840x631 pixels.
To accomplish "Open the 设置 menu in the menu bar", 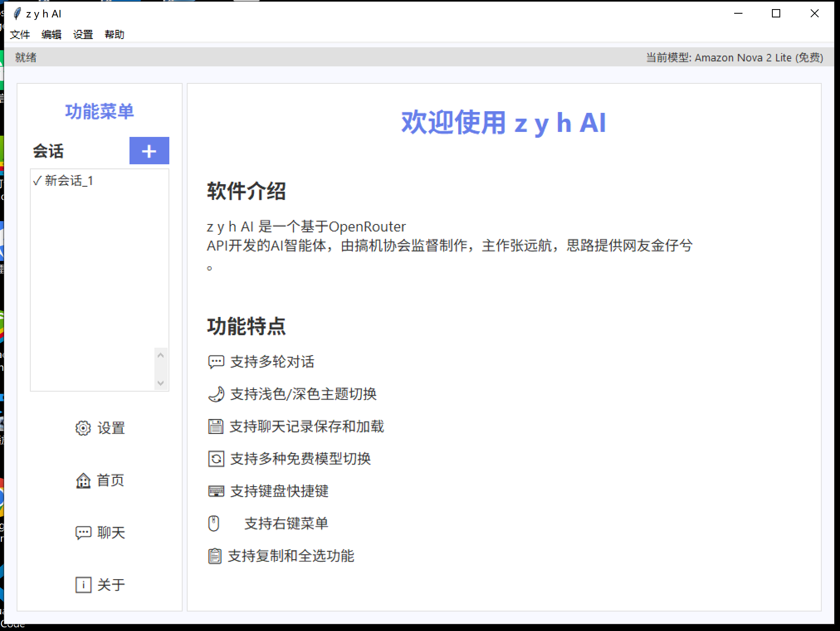I will (83, 34).
